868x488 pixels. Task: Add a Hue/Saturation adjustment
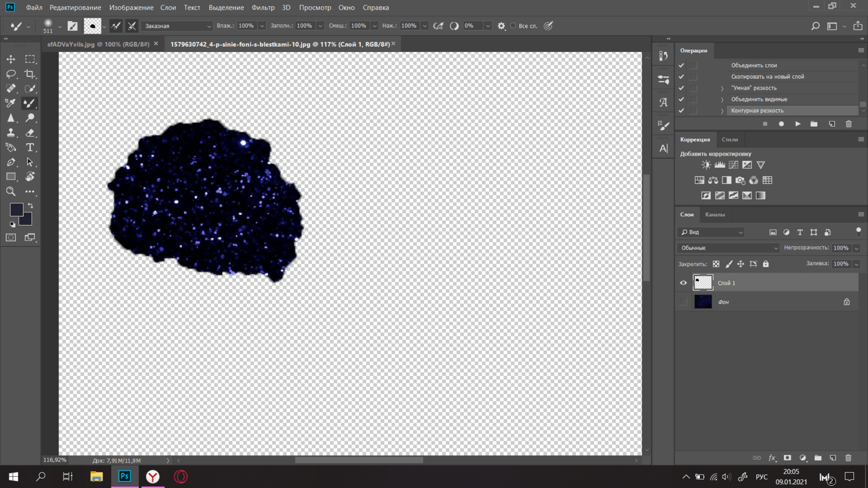pos(699,180)
